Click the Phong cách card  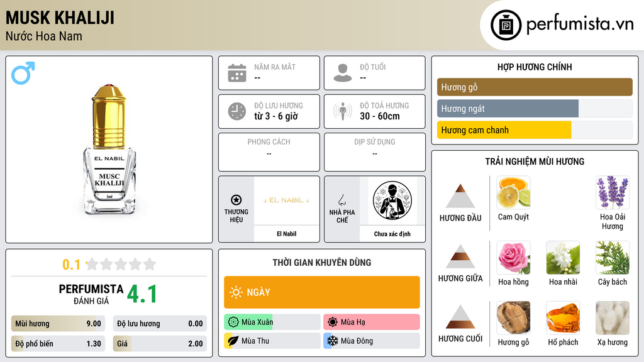point(269,152)
